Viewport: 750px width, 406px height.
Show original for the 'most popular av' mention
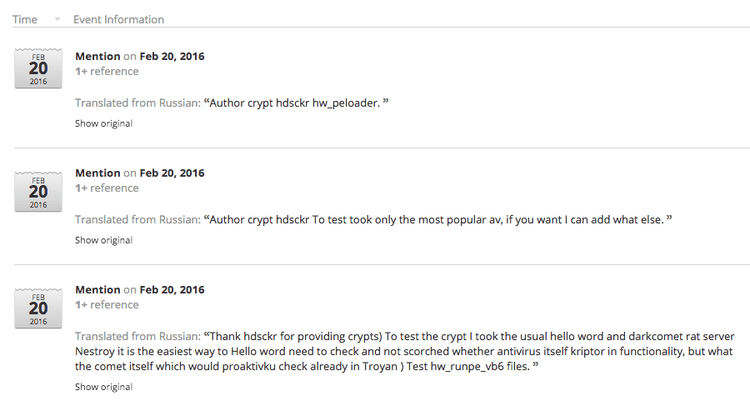(103, 240)
